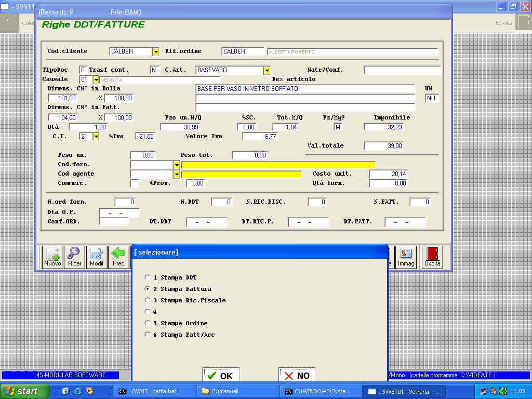This screenshot has height=399, width=532.
Task: Select radio option 1 Stampa DDT
Action: tap(147, 277)
